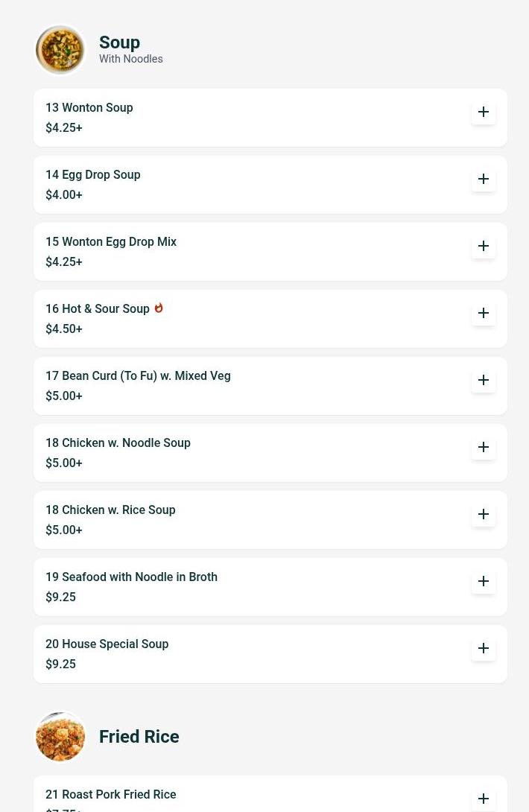Open the 19 Seafood with Noodle item title
The height and width of the screenshot is (812, 529).
132,577
